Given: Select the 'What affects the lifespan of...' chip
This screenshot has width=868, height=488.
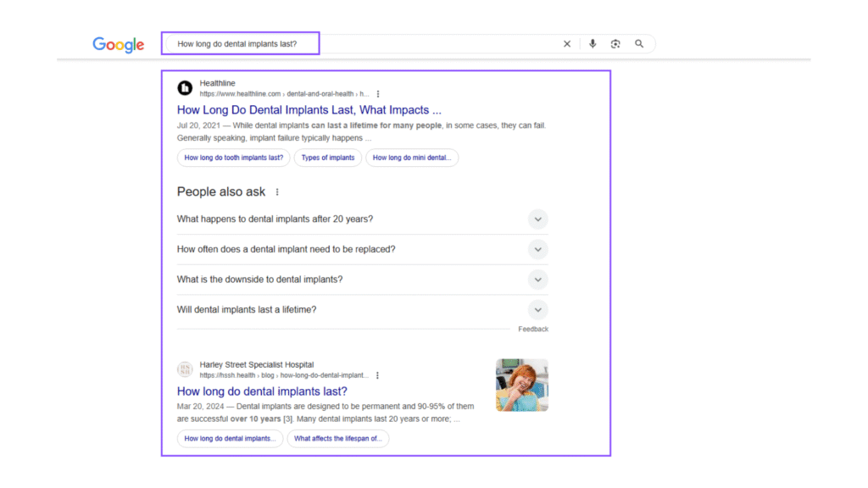Looking at the screenshot, I should [337, 439].
